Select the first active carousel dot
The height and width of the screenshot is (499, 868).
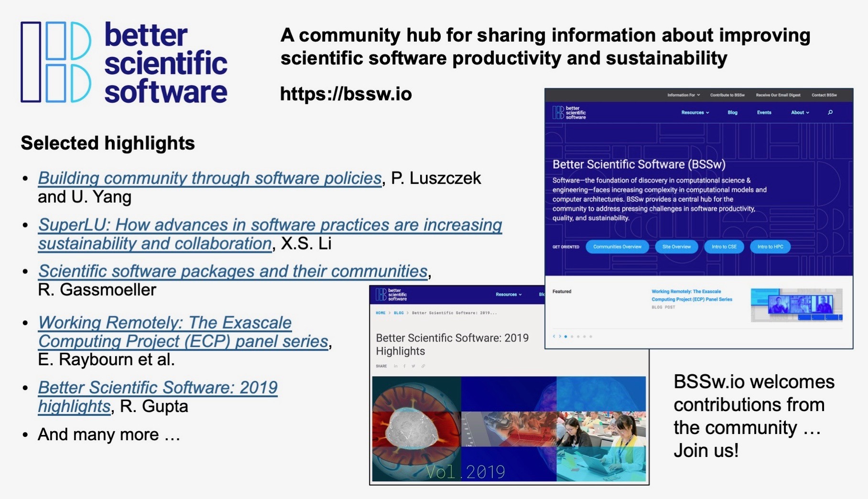tap(566, 336)
